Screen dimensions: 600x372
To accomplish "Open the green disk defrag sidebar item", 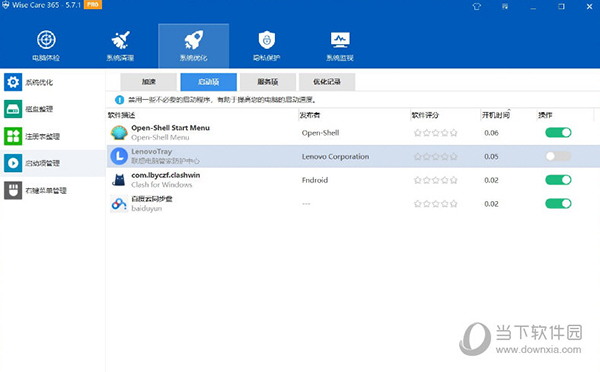I will [53, 109].
